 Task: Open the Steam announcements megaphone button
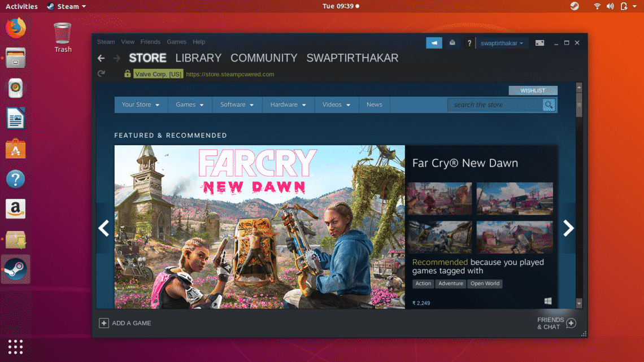[x=434, y=43]
